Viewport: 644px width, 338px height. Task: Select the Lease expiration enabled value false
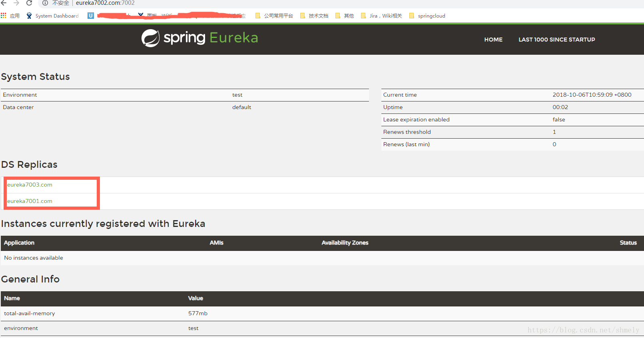pos(559,119)
